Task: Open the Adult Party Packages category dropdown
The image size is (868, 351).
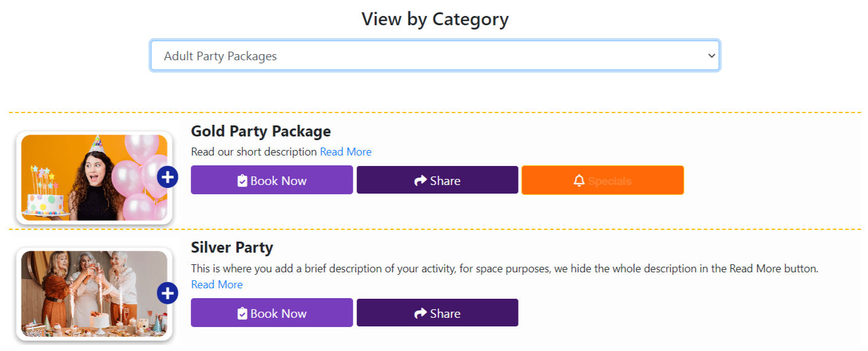Action: (435, 56)
